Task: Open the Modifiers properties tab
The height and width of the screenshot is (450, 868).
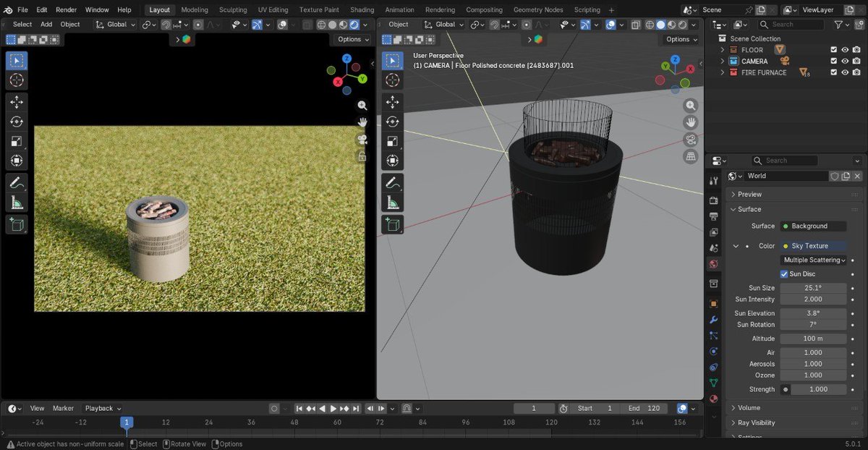Action: (x=714, y=319)
